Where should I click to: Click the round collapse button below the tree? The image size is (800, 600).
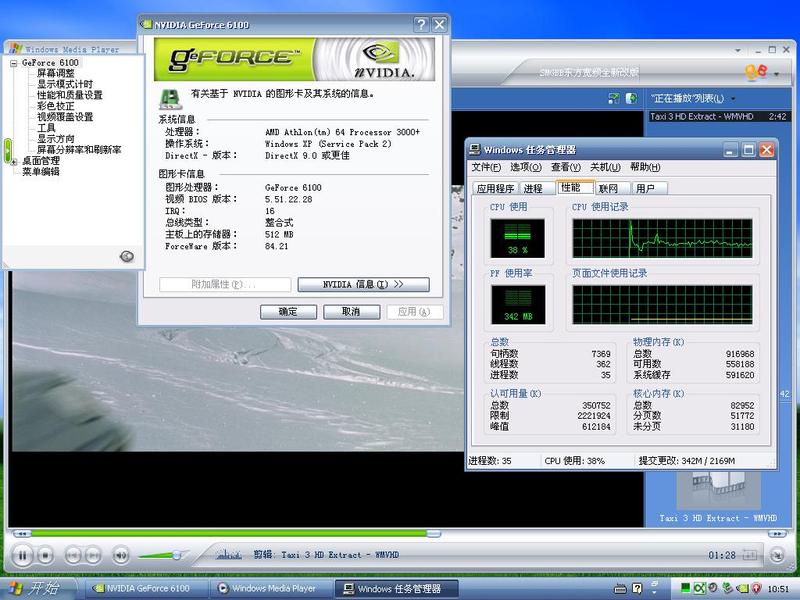tap(127, 256)
